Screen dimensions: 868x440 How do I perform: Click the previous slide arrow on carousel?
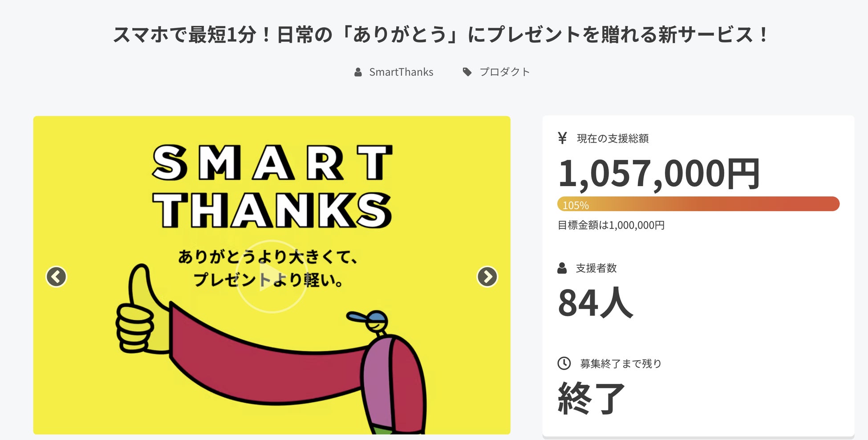click(x=56, y=277)
